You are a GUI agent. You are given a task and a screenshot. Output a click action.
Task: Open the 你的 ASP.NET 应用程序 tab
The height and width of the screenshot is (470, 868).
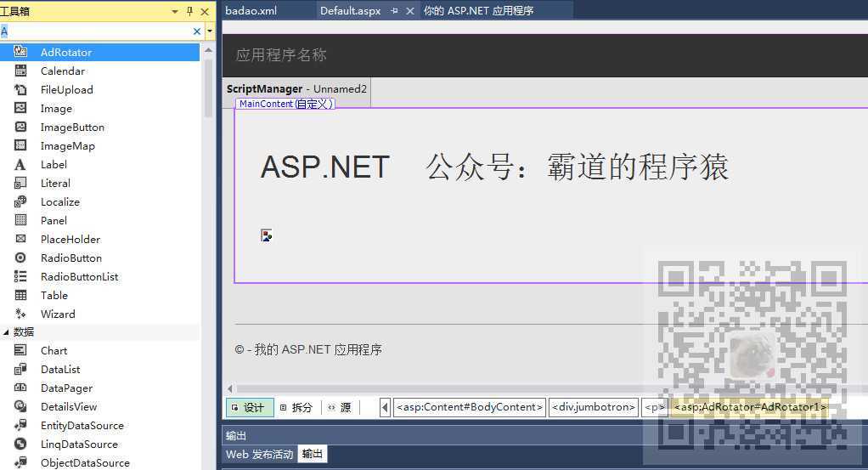[x=478, y=10]
